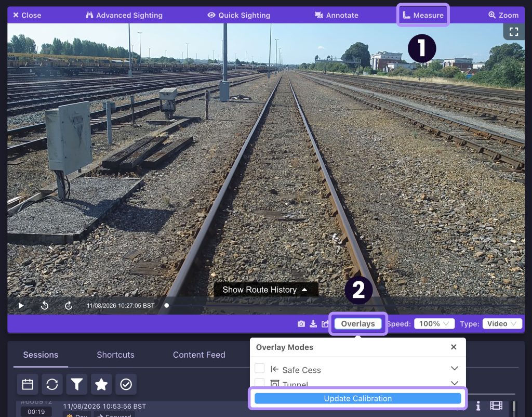
Task: Show Route History panel
Action: [x=265, y=290]
